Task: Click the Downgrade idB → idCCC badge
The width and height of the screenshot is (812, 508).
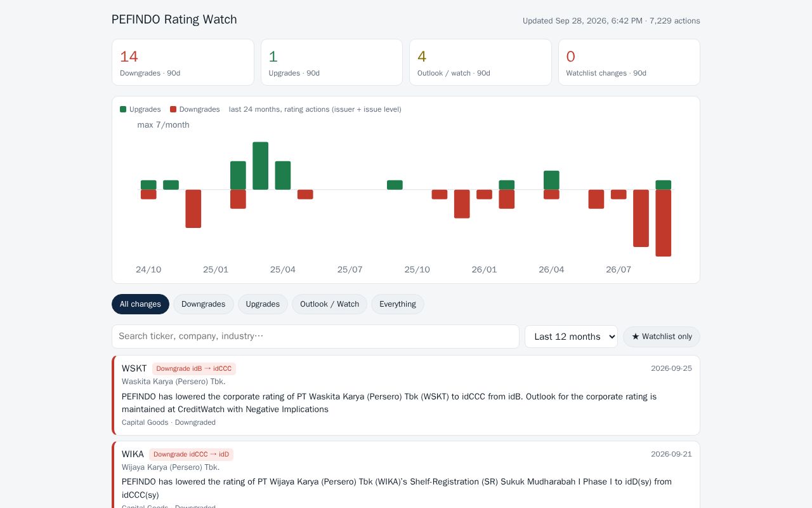Action: 194,369
